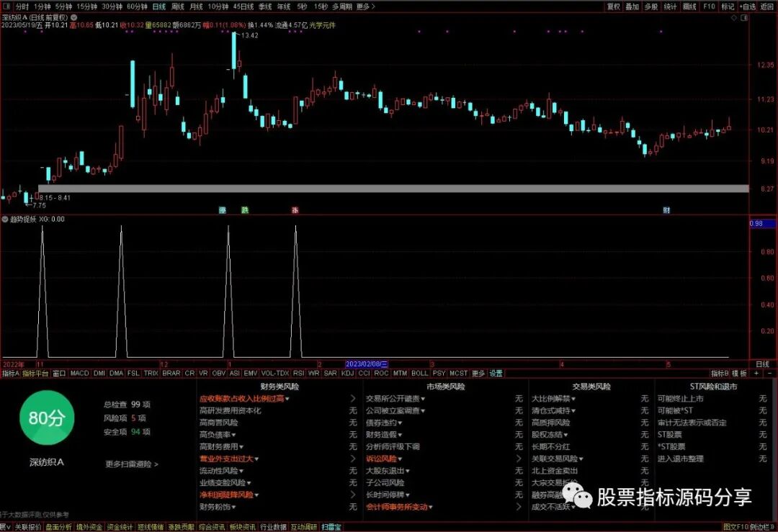The height and width of the screenshot is (532, 778).
Task: Click 更多 in indicator bar
Action: click(478, 373)
